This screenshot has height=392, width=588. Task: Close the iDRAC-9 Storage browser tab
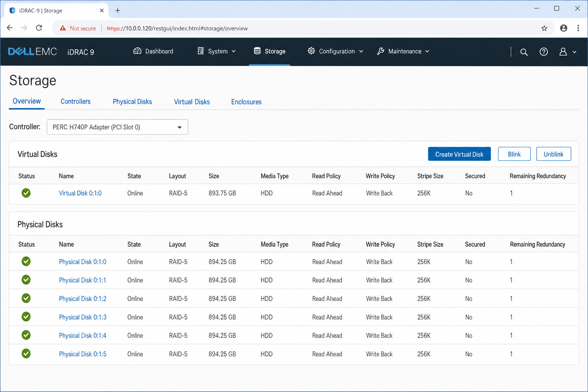click(x=101, y=10)
